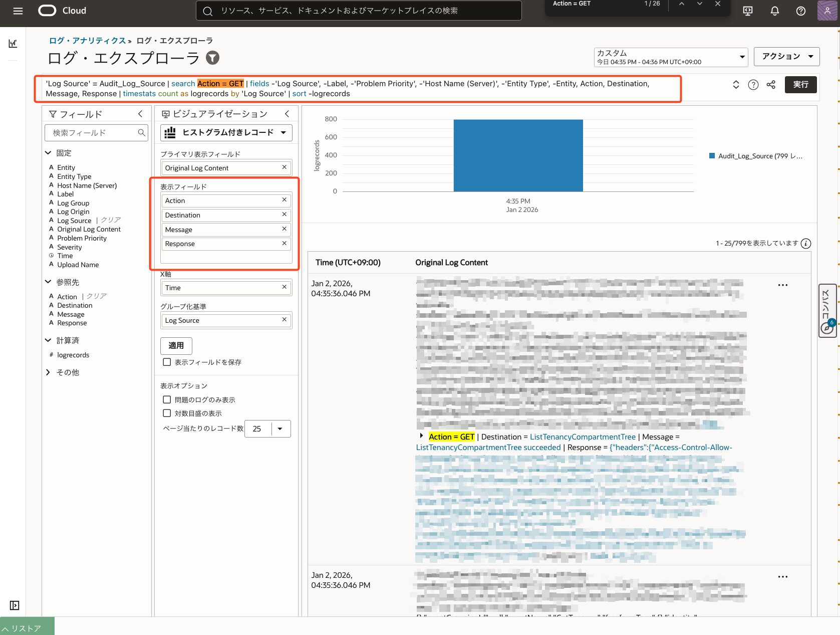This screenshot has height=635, width=840.
Task: Open the row actions ellipsis for first log
Action: (x=782, y=285)
